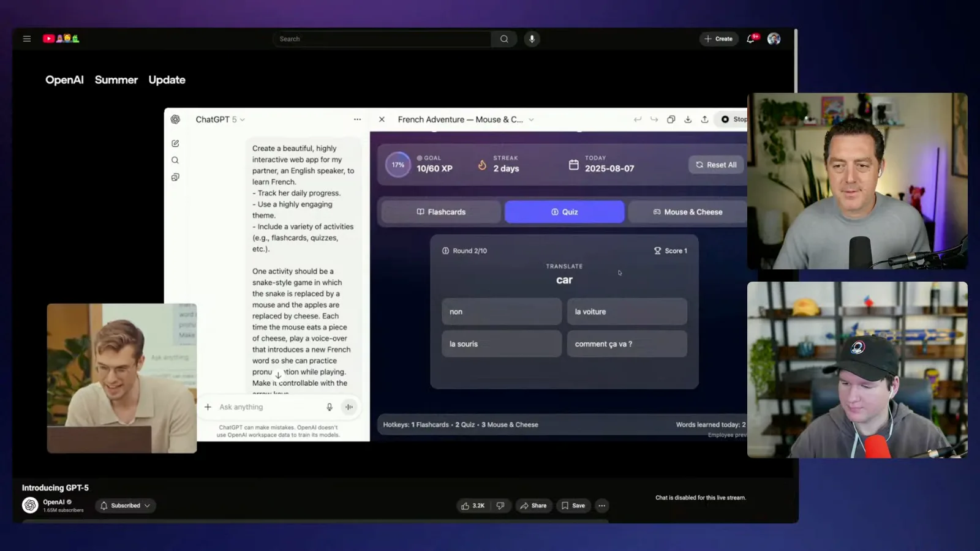Image resolution: width=980 pixels, height=551 pixels.
Task: Open more actions ellipsis under video
Action: click(x=602, y=506)
